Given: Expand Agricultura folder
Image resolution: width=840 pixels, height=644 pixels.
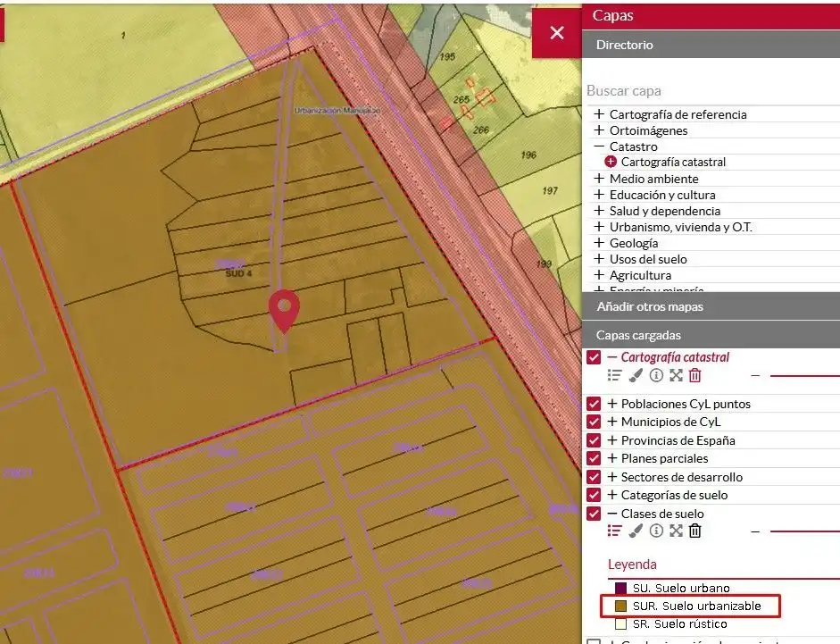Looking at the screenshot, I should pyautogui.click(x=599, y=275).
